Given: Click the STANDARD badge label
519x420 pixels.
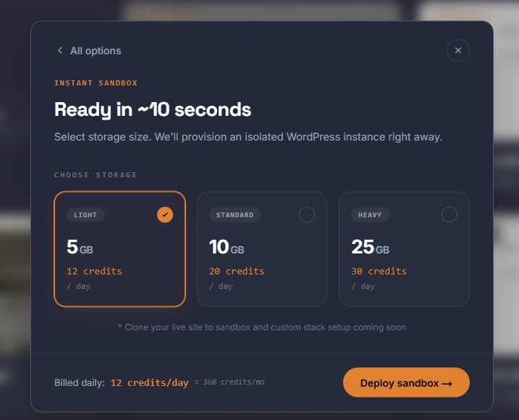Looking at the screenshot, I should coord(235,214).
